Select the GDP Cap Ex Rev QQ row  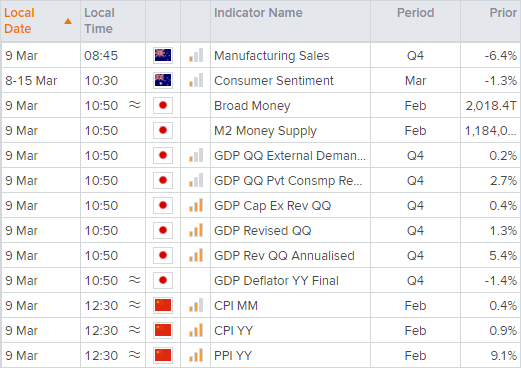click(x=260, y=205)
